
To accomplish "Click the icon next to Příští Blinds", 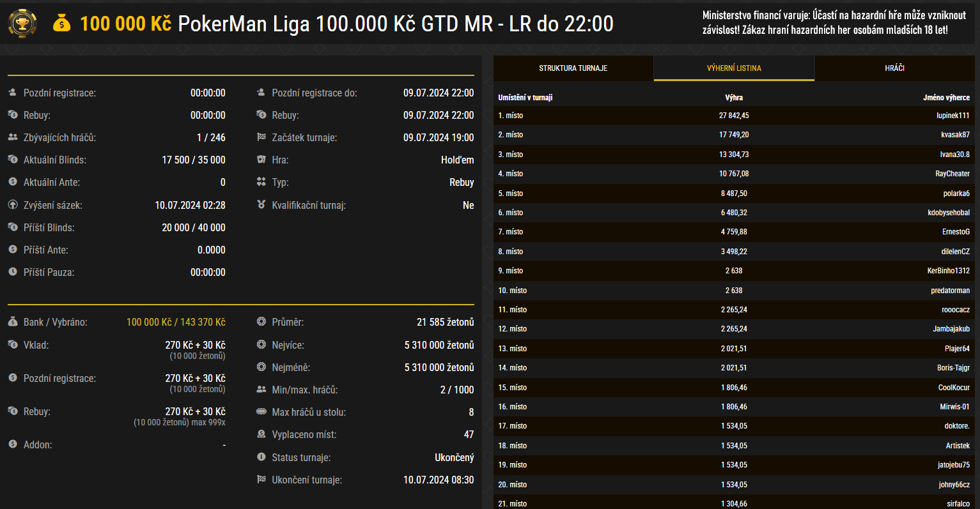I will [x=12, y=227].
